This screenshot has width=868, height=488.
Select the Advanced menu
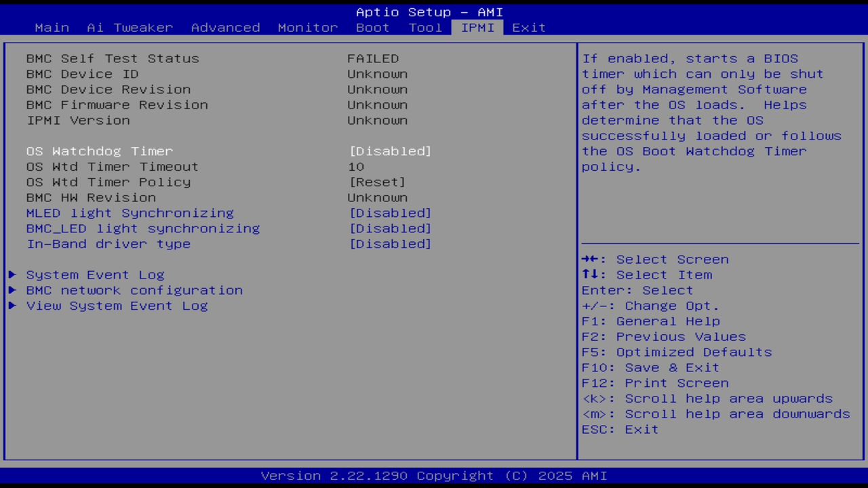(225, 27)
